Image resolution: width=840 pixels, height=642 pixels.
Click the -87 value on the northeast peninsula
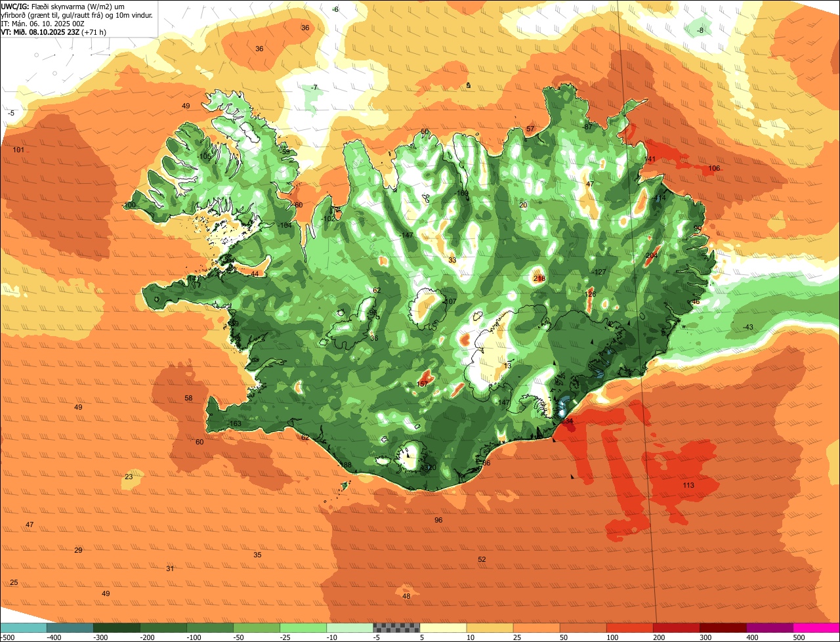(x=587, y=127)
